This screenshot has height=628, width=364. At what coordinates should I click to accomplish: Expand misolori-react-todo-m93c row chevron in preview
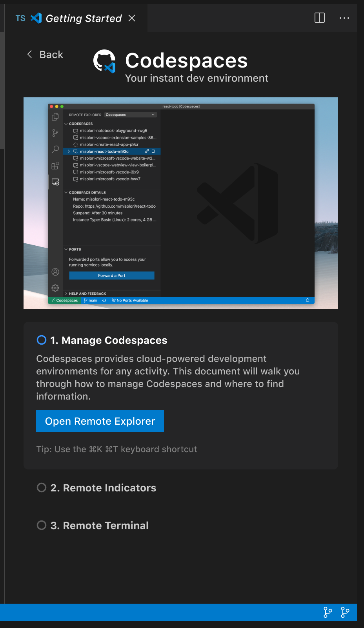[69, 151]
